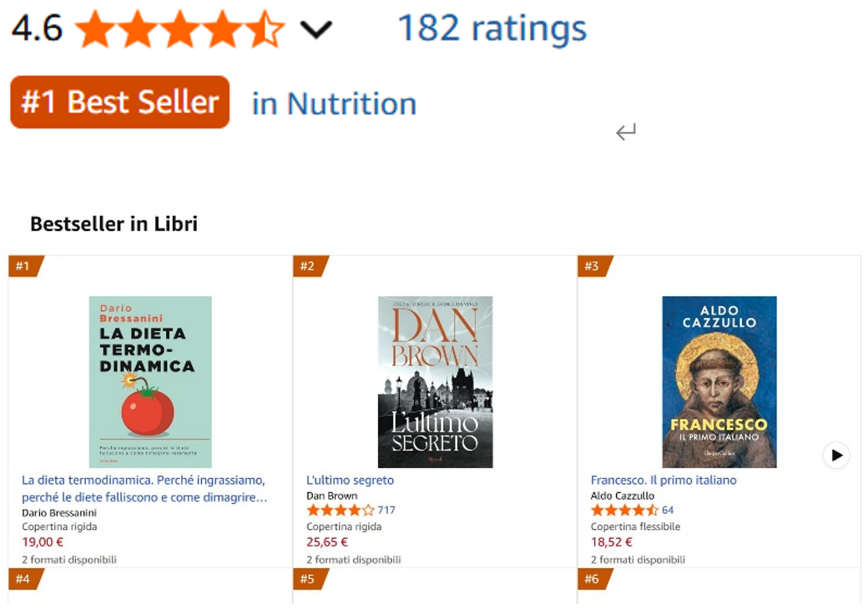Click the L'ultimo segreto title link
The width and height of the screenshot is (868, 614).
[x=350, y=481]
